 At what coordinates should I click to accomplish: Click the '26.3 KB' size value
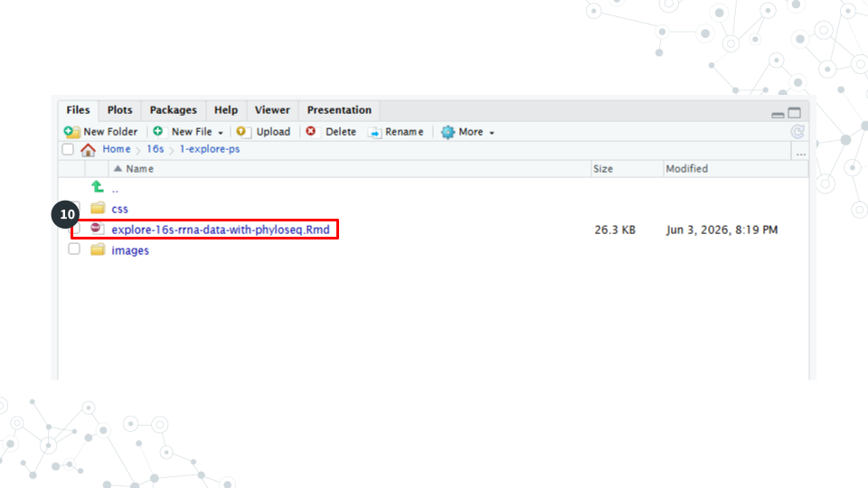615,230
